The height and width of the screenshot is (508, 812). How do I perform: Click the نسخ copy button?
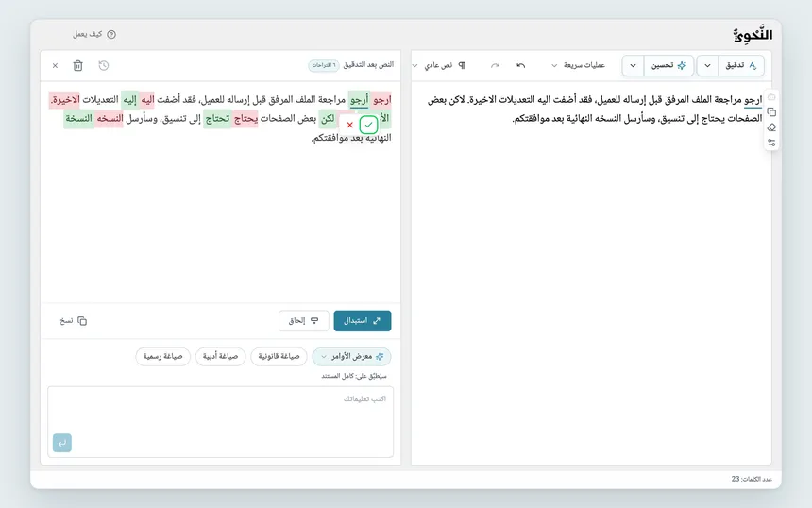73,320
